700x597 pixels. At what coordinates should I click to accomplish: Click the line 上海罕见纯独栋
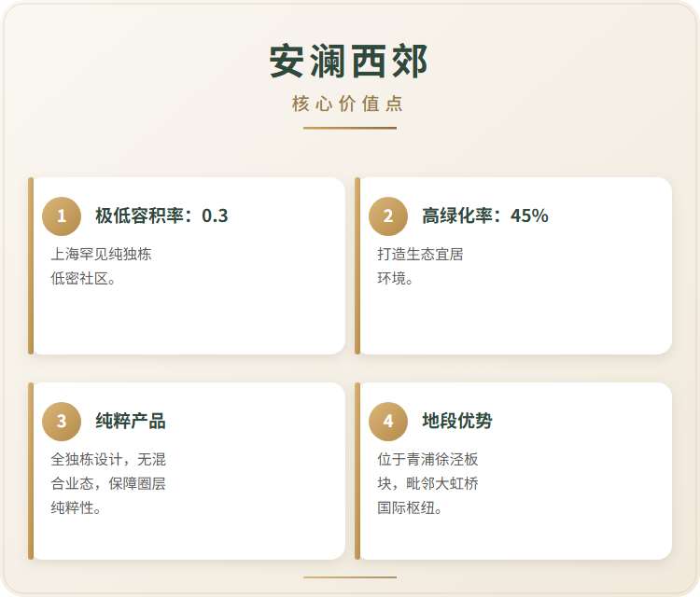click(101, 255)
